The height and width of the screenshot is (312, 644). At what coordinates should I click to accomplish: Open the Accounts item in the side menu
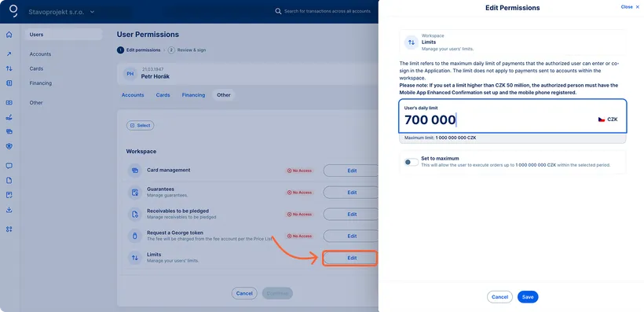[x=40, y=54]
